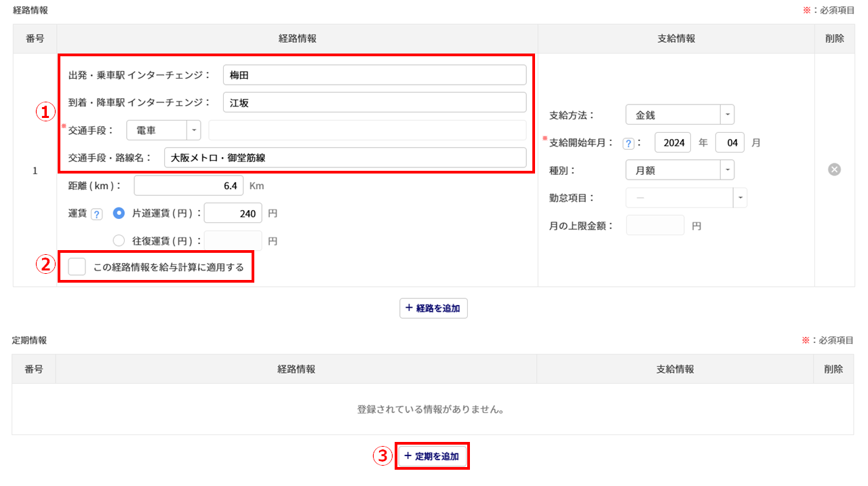Click the route name field 大阪メトロ・御堂筋線
The image size is (868, 486).
[x=345, y=157]
